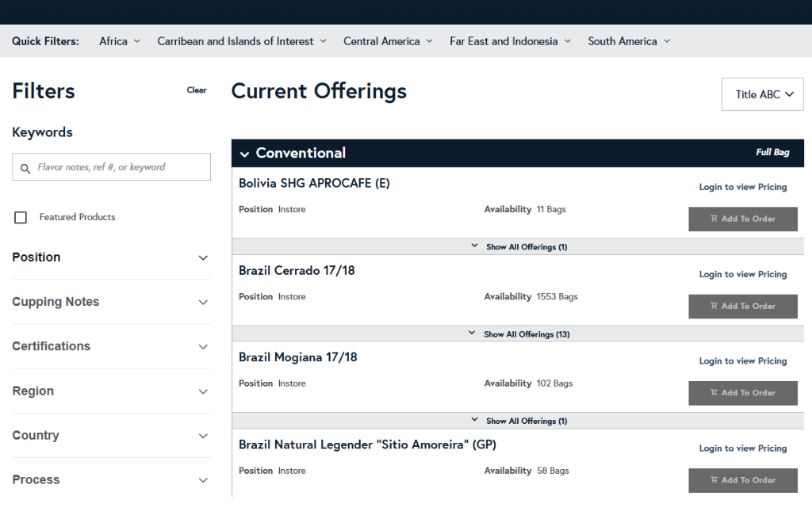Expand the Country filter section
This screenshot has width=812, height=515.
pos(111,435)
